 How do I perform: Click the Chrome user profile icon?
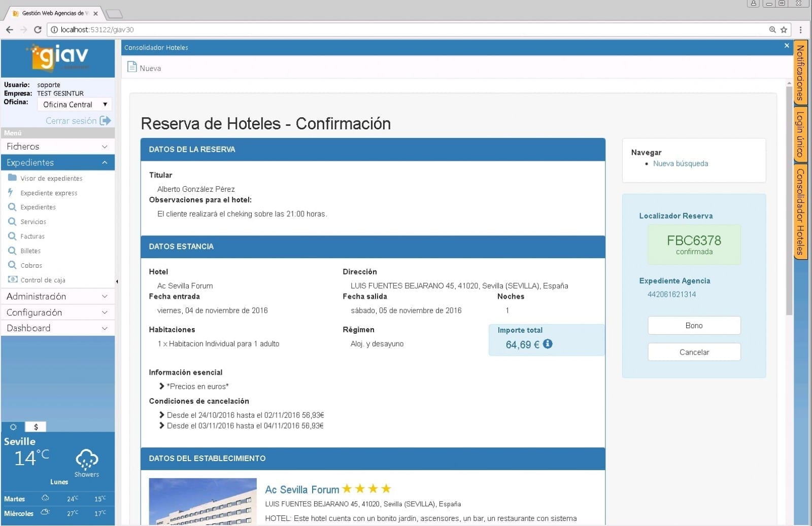754,4
